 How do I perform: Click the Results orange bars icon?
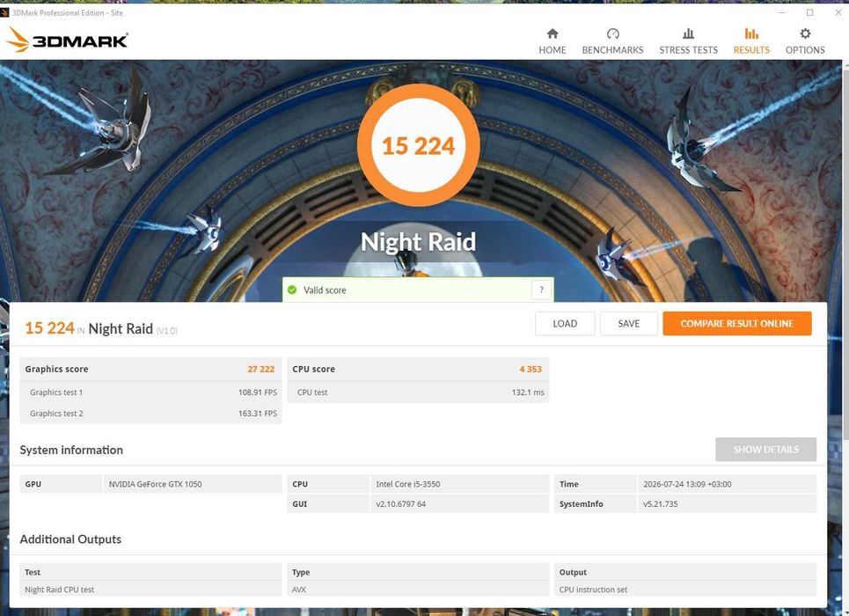pyautogui.click(x=751, y=33)
